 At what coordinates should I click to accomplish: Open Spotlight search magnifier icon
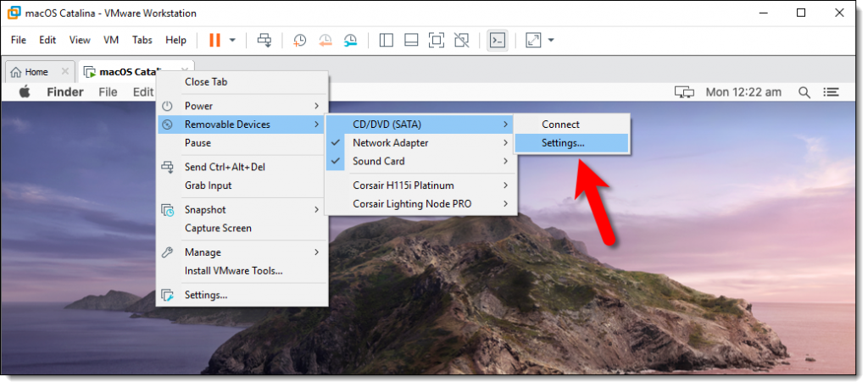coord(804,92)
